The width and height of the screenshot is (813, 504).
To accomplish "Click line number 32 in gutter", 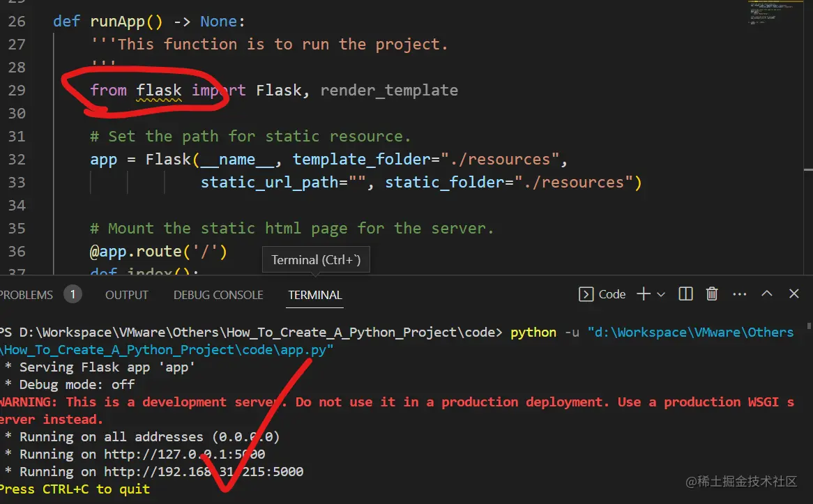I will tap(17, 159).
